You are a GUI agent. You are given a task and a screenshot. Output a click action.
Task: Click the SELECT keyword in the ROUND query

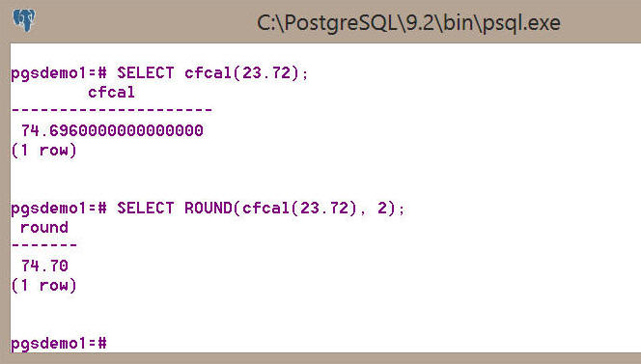pyautogui.click(x=146, y=209)
